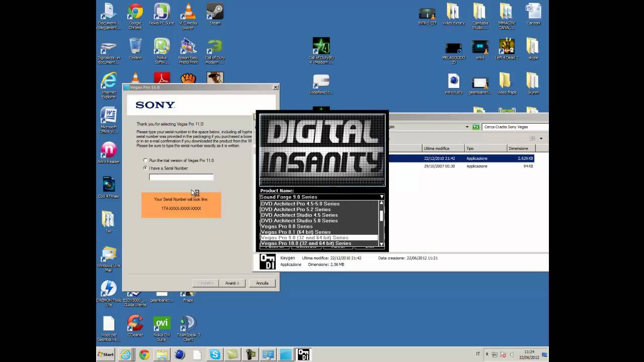Launch the Steam desktop shortcut

pos(215,14)
